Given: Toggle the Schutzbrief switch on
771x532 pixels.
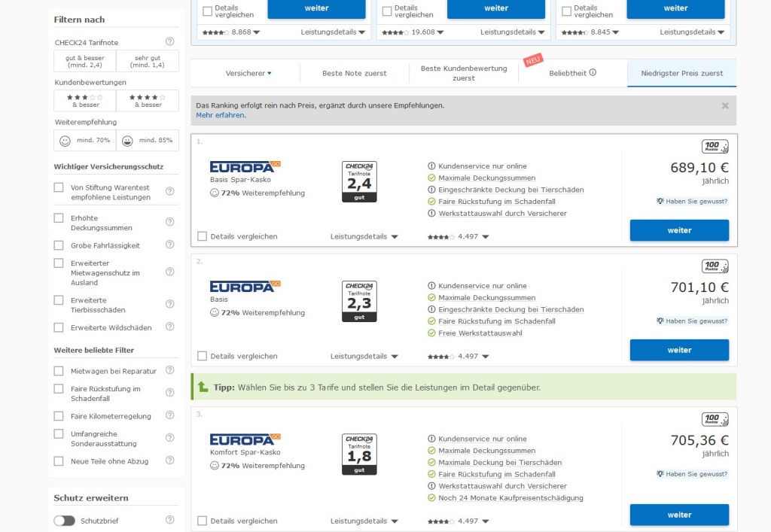Looking at the screenshot, I should click(x=65, y=521).
